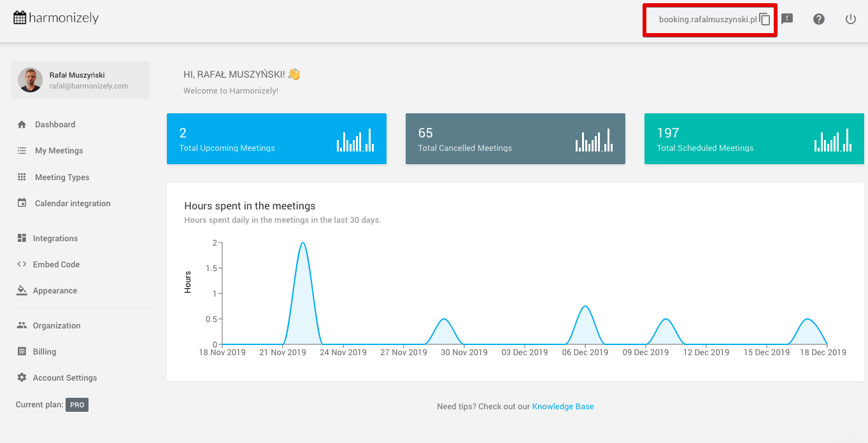Viewport: 868px width, 443px height.
Task: Click the '197' scheduled meetings count
Action: 668,132
